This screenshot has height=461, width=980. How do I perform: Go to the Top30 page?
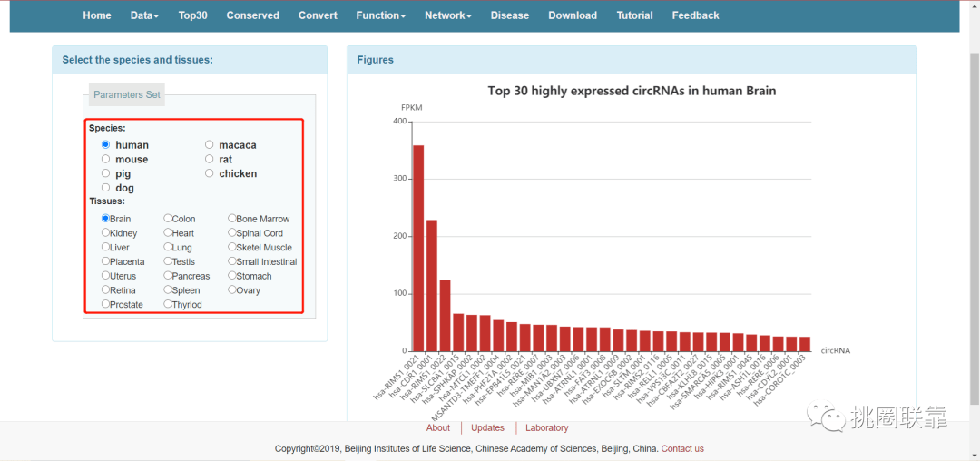(192, 15)
